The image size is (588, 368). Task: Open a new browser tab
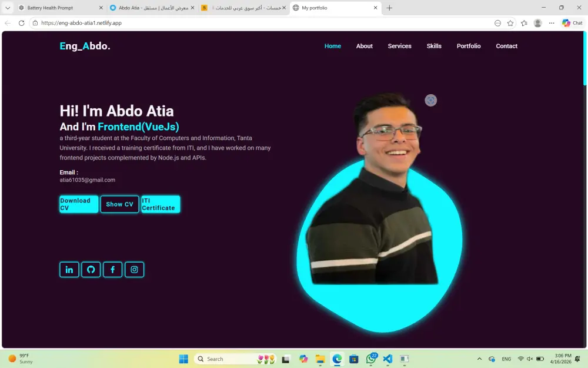pos(389,8)
